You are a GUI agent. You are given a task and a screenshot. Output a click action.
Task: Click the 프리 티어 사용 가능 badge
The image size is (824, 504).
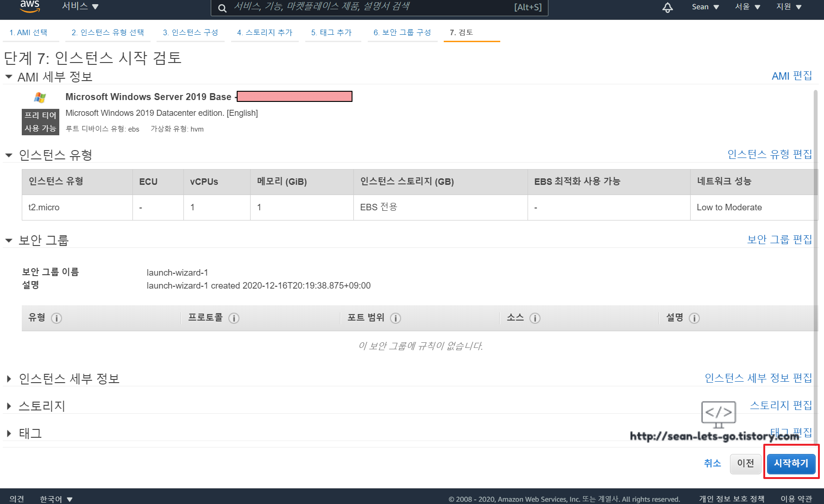[40, 122]
